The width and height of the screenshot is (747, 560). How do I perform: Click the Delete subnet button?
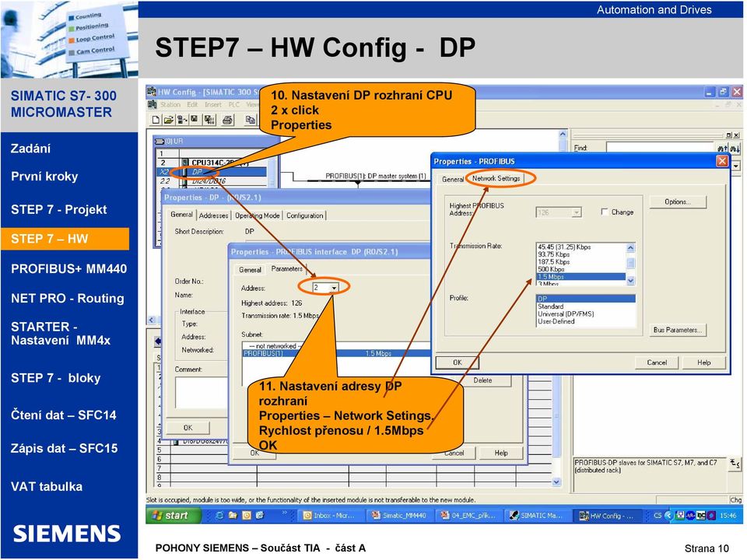coord(482,380)
